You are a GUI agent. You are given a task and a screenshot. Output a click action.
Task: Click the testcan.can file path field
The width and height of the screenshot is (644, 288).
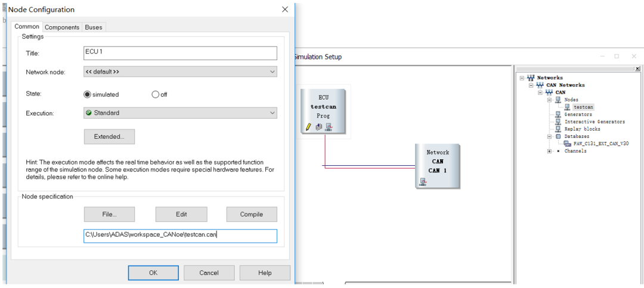(180, 236)
